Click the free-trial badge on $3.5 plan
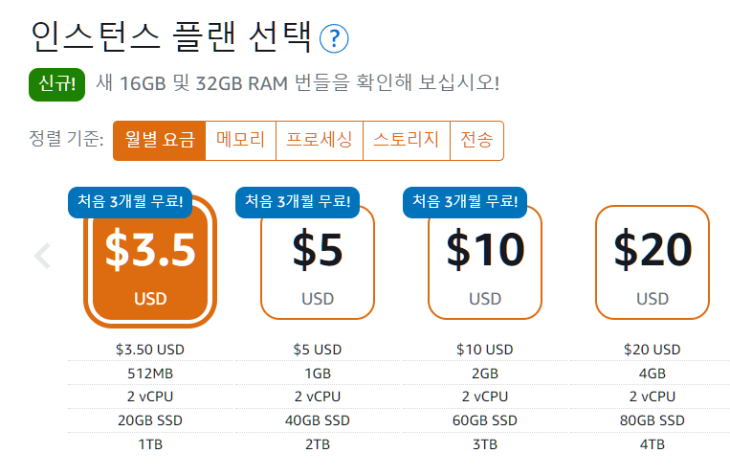 [x=129, y=200]
